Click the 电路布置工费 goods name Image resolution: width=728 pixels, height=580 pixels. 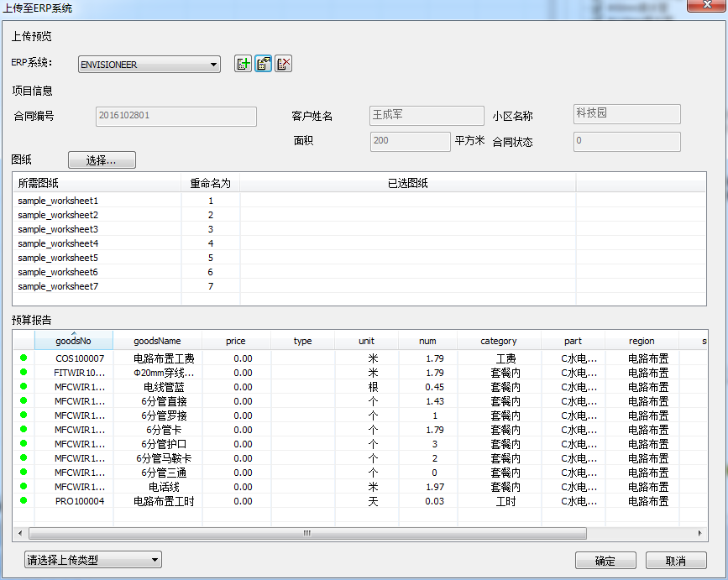164,358
